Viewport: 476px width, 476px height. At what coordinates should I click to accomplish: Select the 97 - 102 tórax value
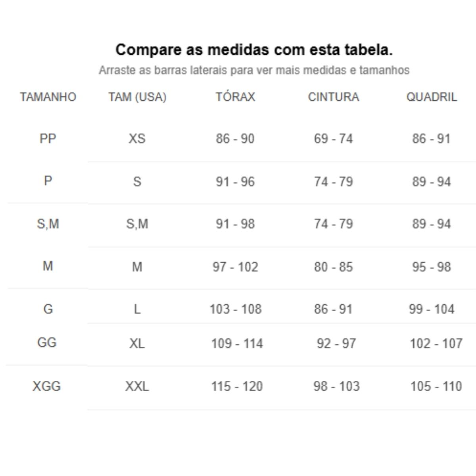point(235,267)
